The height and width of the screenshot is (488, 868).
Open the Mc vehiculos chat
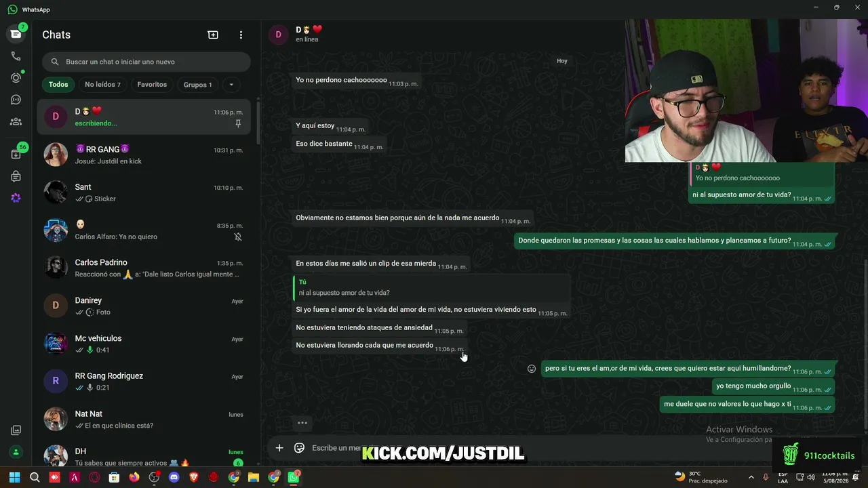pyautogui.click(x=144, y=344)
